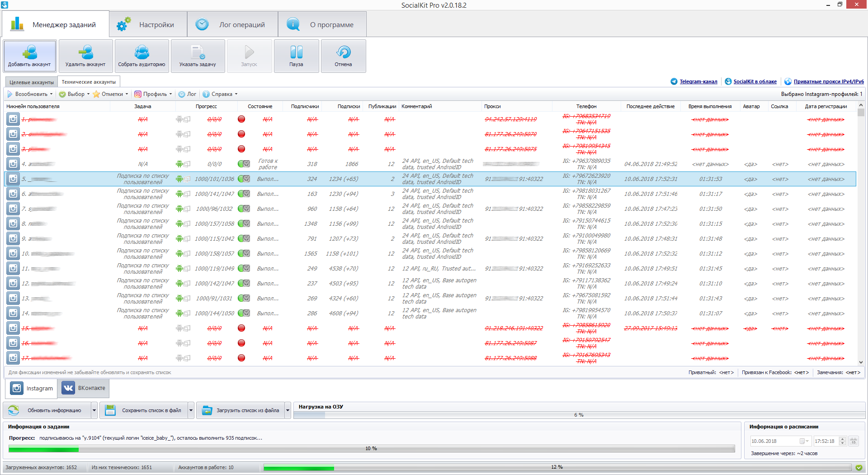This screenshot has width=868, height=475.
Task: Toggle the state switch in row 1000/96/1032
Action: coord(244,209)
